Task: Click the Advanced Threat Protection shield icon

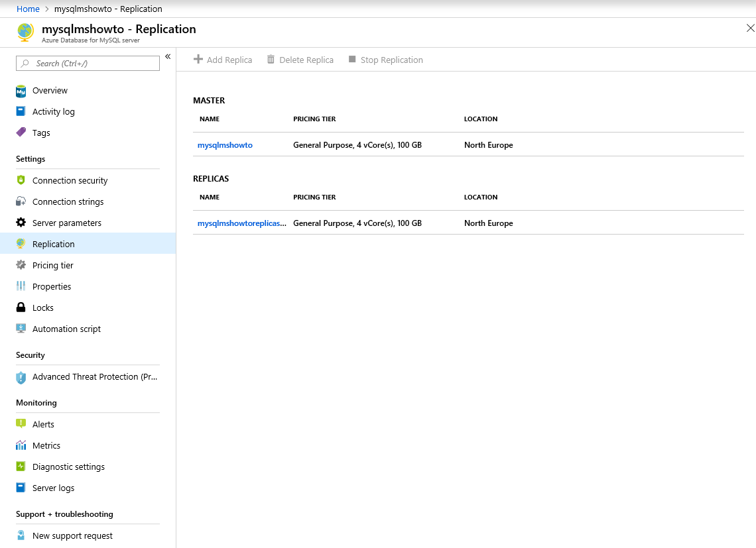Action: [x=21, y=378]
